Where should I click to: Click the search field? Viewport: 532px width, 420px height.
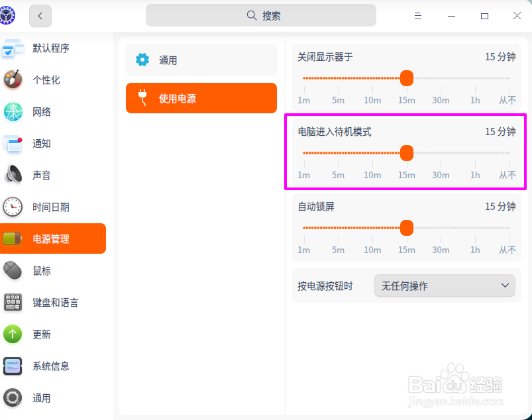(x=260, y=15)
